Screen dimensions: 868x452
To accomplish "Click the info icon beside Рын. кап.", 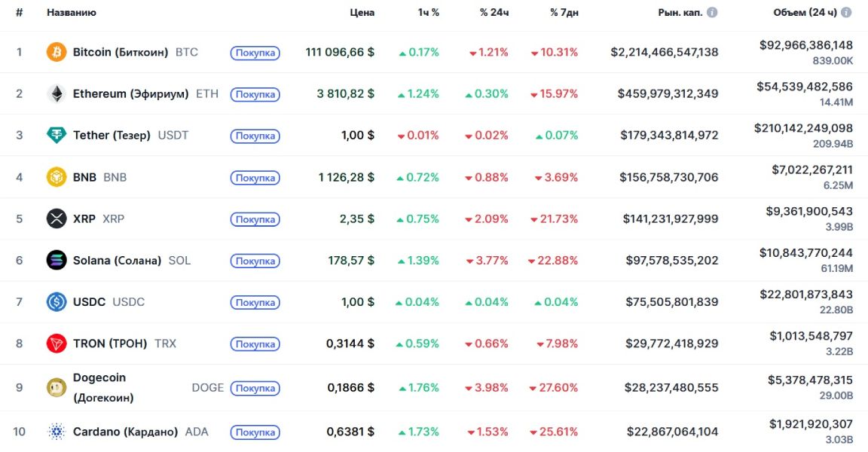I will [712, 13].
